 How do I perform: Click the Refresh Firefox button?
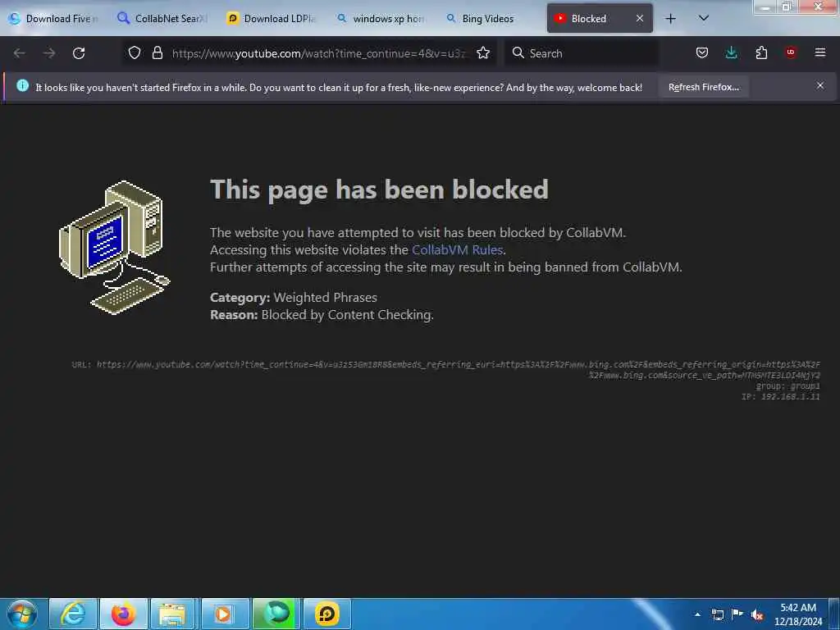click(703, 87)
